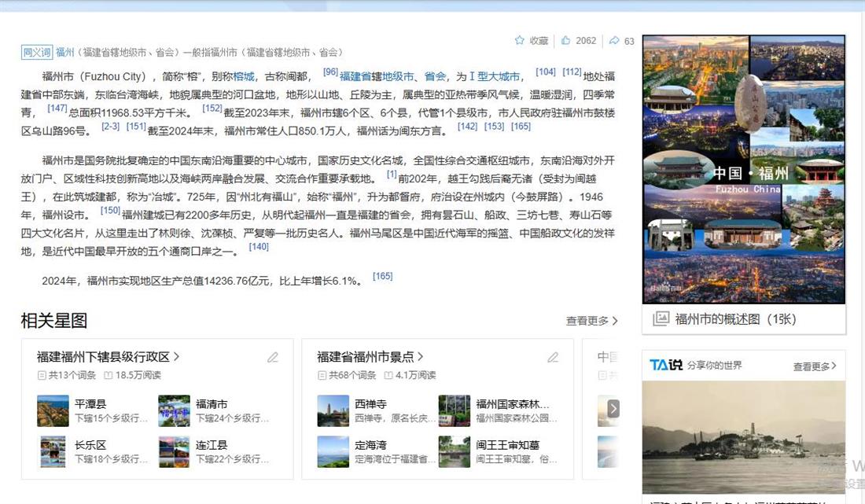Click the 福清市 entry title
865x504 pixels.
point(212,403)
